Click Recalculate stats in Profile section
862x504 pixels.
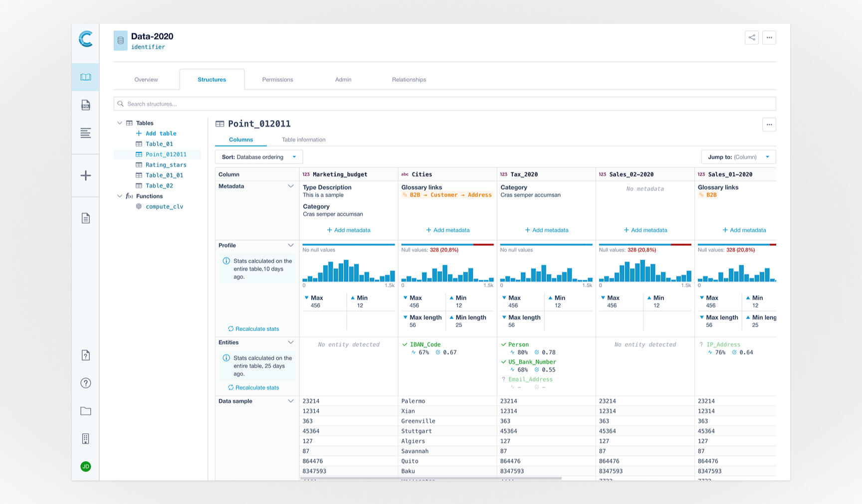[253, 329]
